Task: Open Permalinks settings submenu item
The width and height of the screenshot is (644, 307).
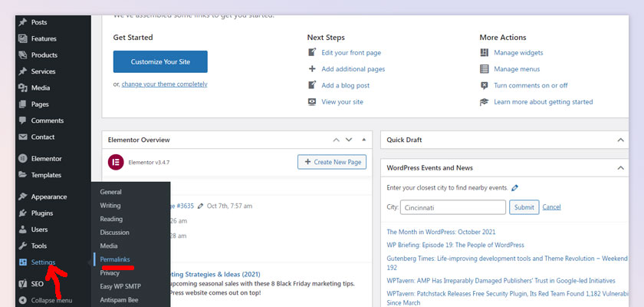Action: pyautogui.click(x=115, y=259)
